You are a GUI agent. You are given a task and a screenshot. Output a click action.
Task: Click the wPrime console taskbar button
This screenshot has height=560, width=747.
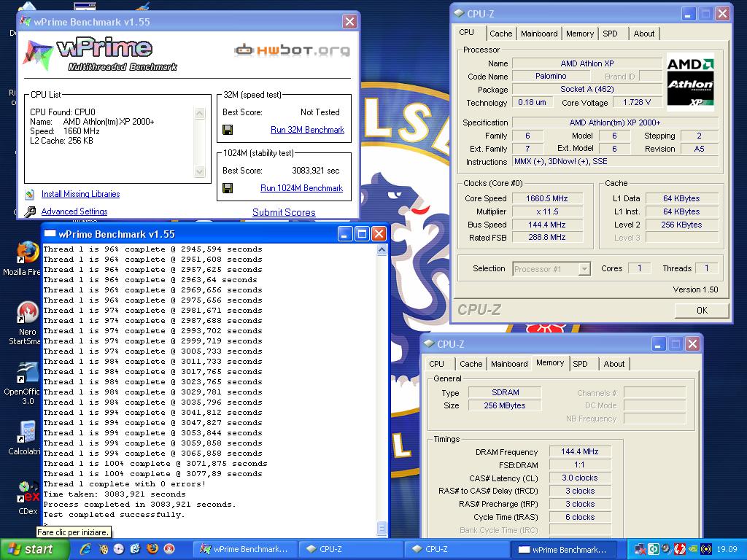[x=564, y=549]
